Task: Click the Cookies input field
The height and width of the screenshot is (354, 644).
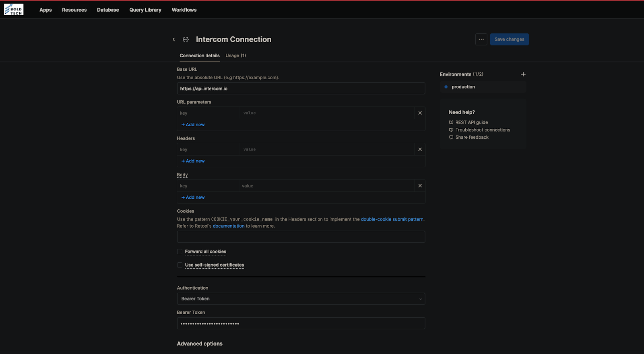Action: [301, 237]
